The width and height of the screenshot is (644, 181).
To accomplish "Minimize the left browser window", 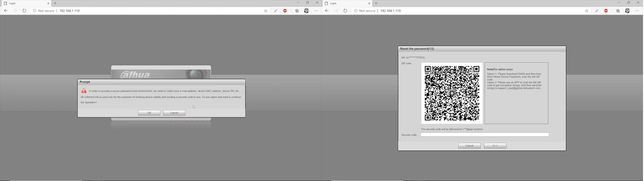I will click(x=298, y=3).
